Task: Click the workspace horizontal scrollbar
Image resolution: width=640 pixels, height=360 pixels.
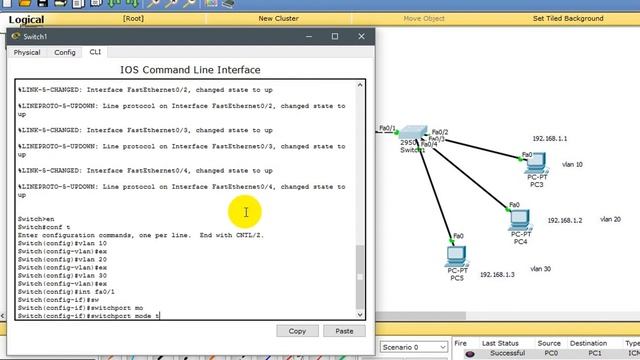Action: [x=420, y=316]
